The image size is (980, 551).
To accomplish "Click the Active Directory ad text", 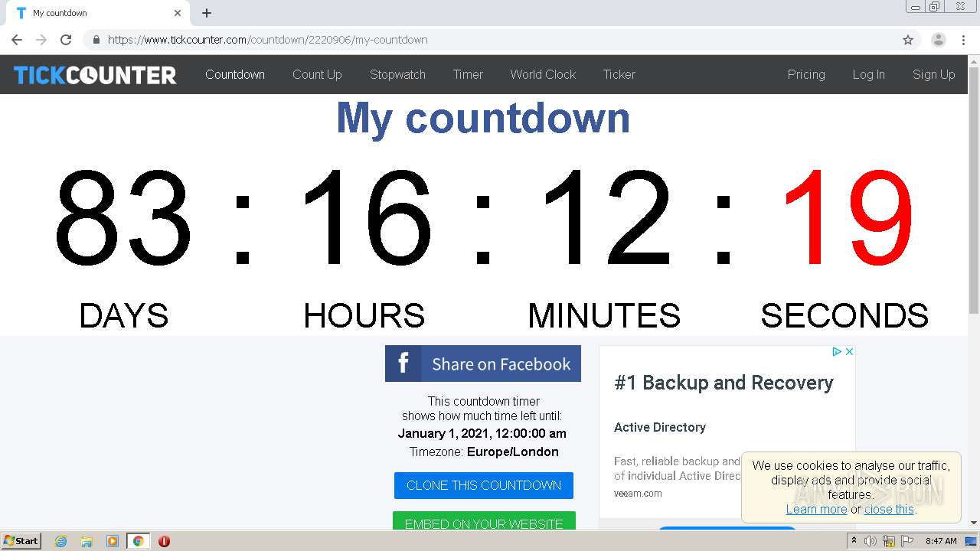I will point(660,427).
